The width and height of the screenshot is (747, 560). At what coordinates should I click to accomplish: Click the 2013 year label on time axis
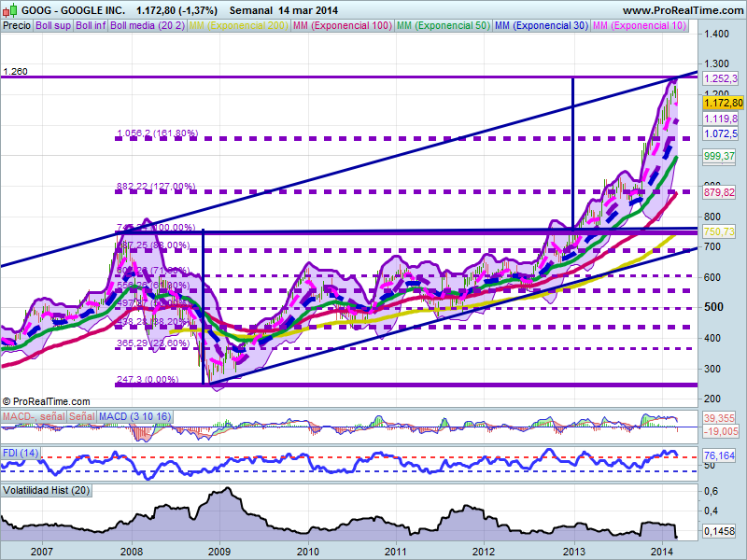pyautogui.click(x=574, y=552)
